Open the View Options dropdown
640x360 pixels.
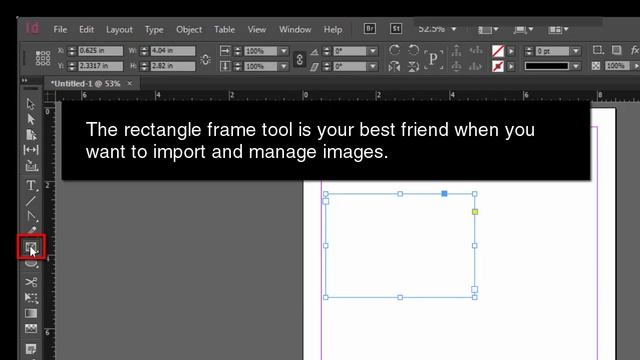[488, 29]
